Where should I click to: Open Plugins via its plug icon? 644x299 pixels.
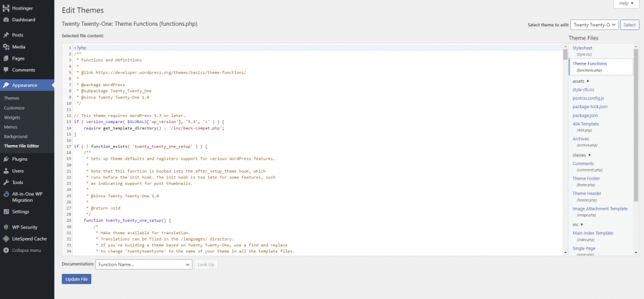click(x=6, y=159)
